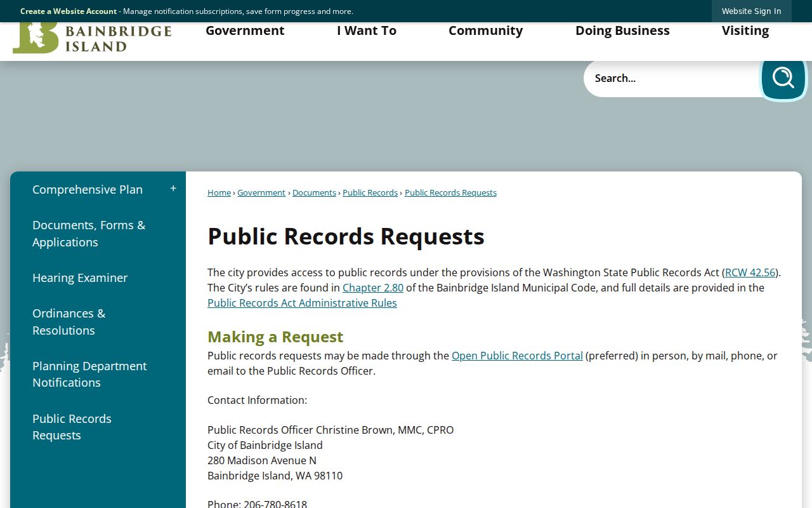The width and height of the screenshot is (812, 508).
Task: Click Public Records Requests breadcrumb link
Action: tap(450, 192)
